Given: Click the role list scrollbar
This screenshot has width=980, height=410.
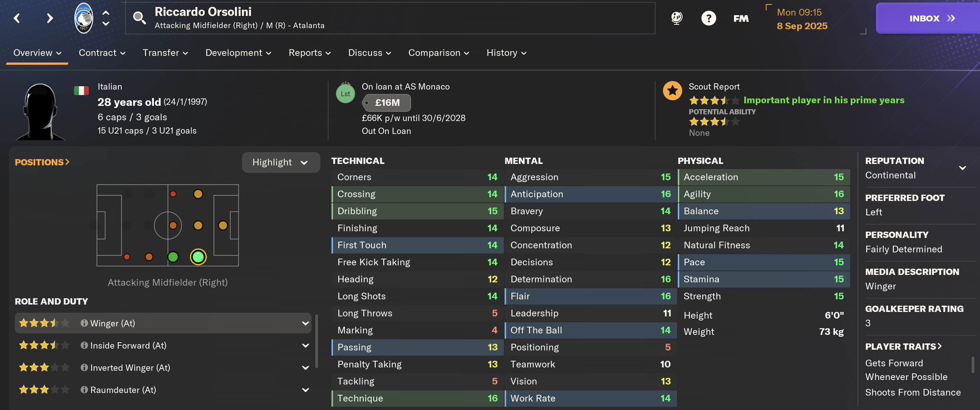Looking at the screenshot, I should [x=317, y=341].
